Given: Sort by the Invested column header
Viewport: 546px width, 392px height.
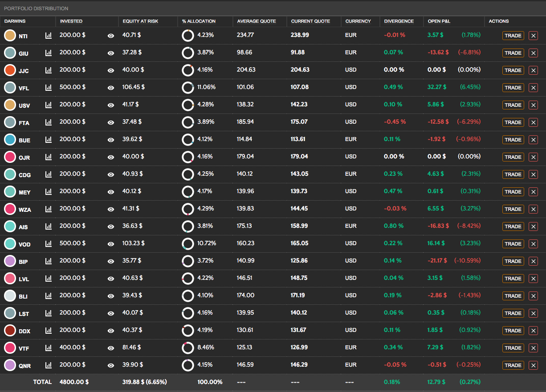Looking at the screenshot, I should 71,21.
